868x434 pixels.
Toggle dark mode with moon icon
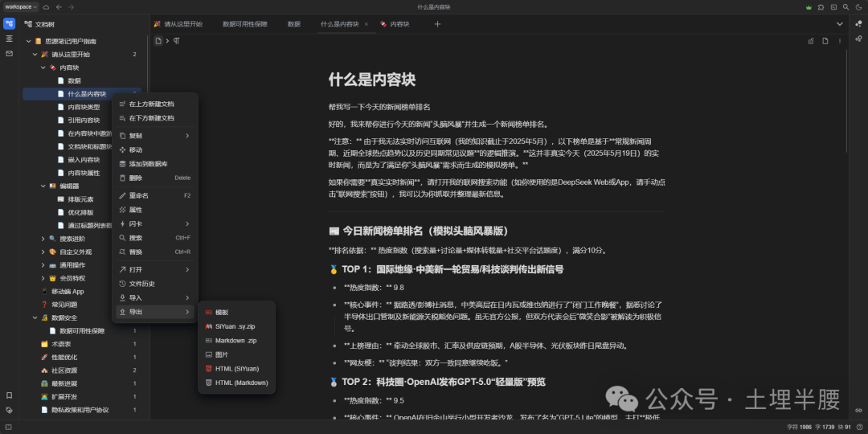pos(858,7)
